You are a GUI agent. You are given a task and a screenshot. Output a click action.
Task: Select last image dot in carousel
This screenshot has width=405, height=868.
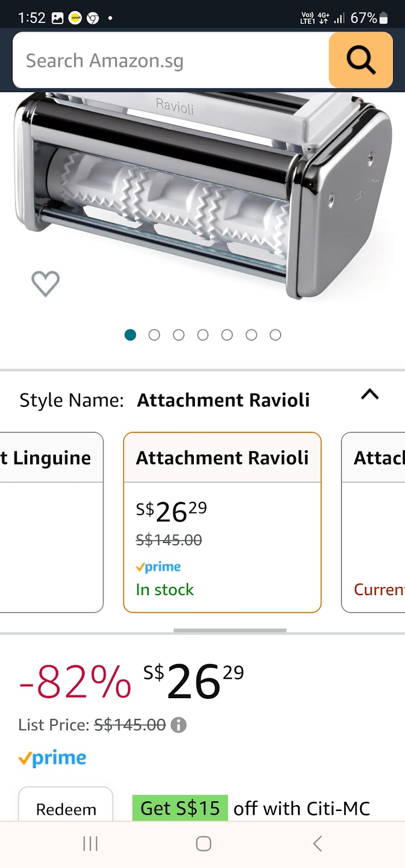[x=275, y=335]
